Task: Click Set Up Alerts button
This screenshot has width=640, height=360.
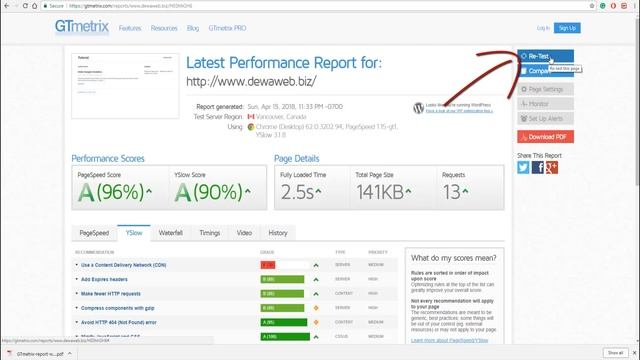Action: coord(545,118)
